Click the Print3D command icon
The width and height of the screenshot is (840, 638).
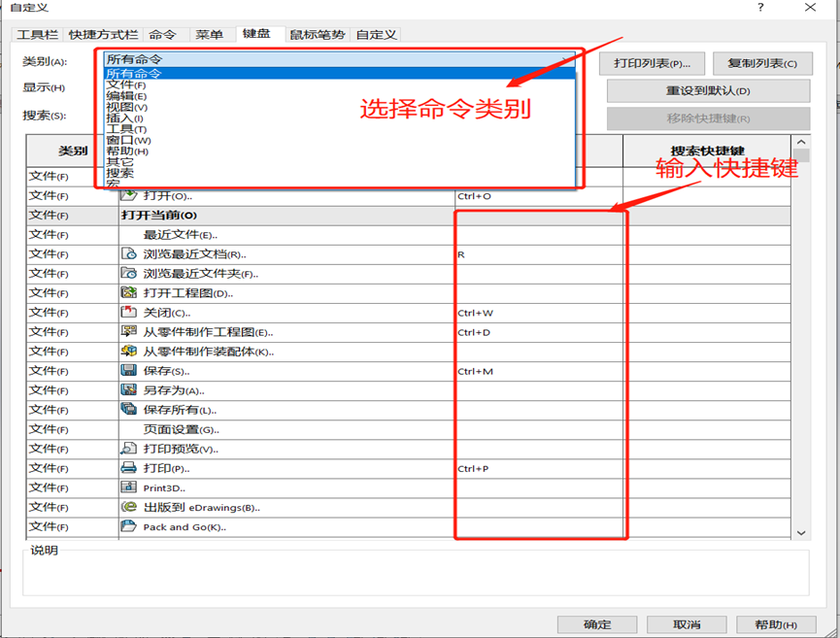128,487
